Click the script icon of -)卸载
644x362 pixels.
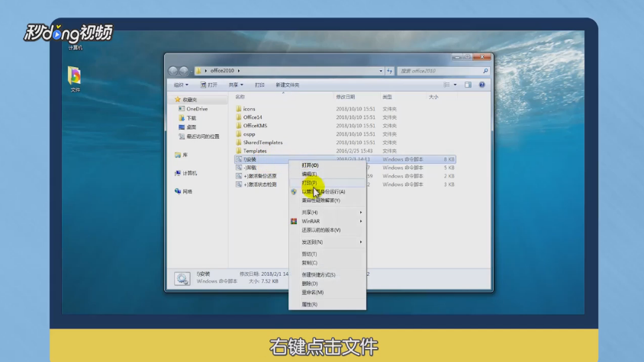tap(239, 168)
